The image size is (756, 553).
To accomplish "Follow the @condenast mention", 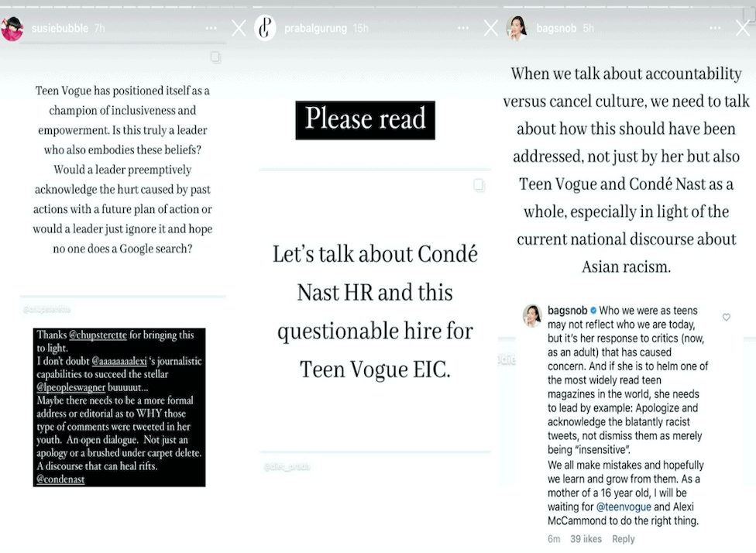I will (60, 479).
